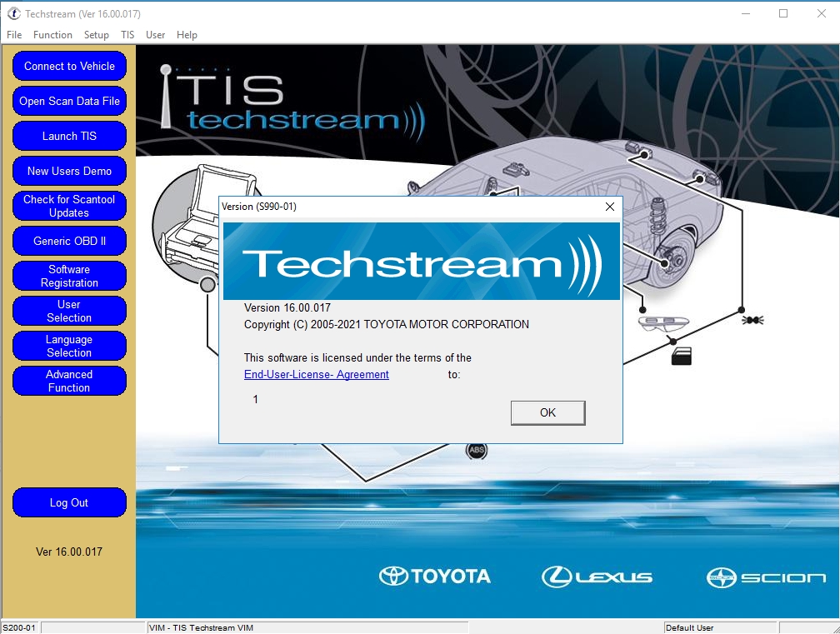Open the Help menu
Image resolution: width=840 pixels, height=634 pixels.
pos(187,35)
